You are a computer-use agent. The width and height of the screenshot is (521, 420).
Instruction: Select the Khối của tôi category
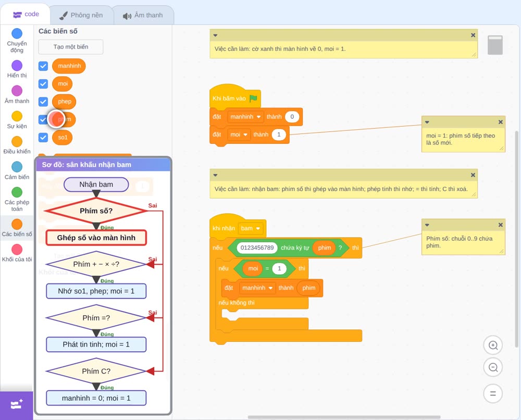[x=17, y=253]
